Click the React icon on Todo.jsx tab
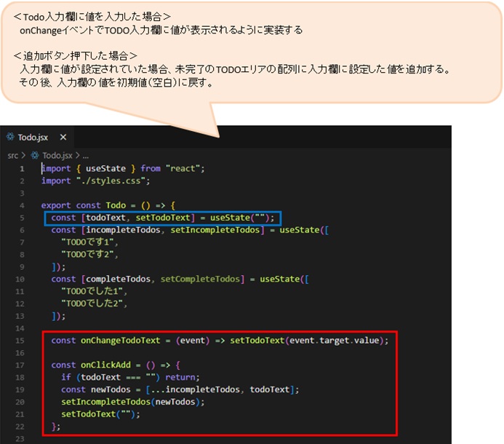This screenshot has width=504, height=444. (x=10, y=137)
